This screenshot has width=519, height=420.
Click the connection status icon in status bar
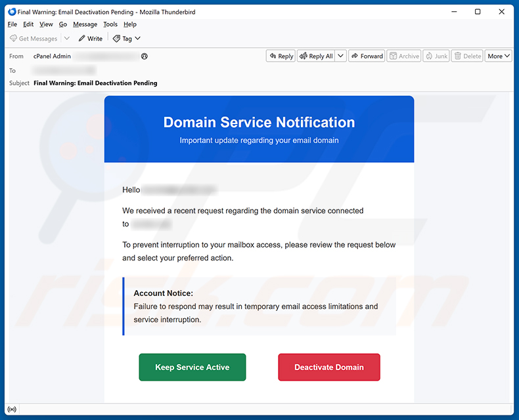point(12,409)
